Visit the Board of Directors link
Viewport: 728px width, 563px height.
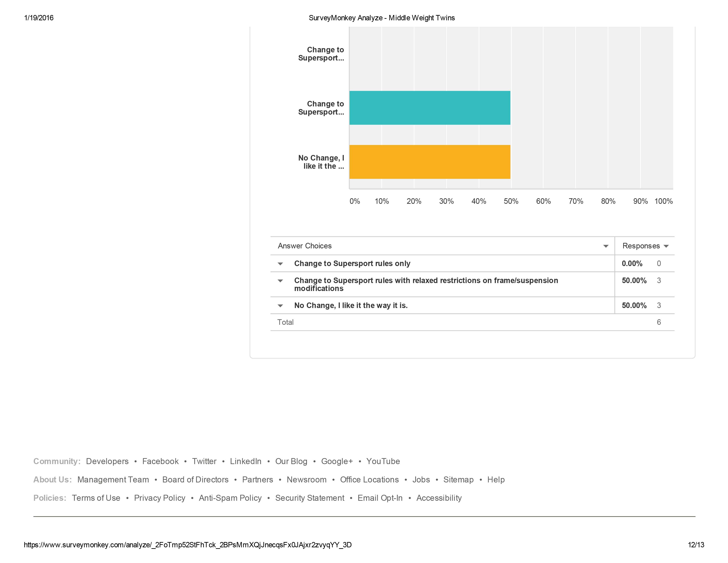point(195,480)
